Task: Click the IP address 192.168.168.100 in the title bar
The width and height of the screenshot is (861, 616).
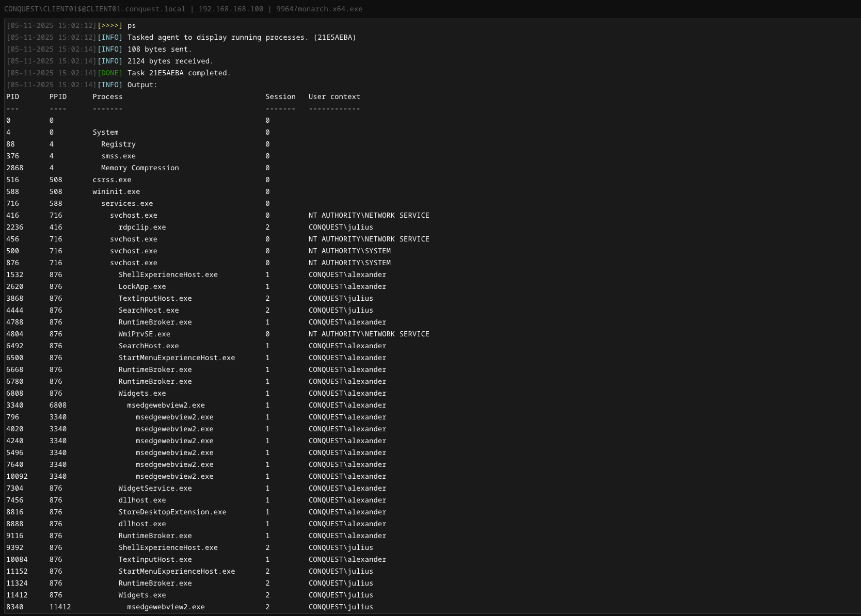Action: (x=231, y=9)
